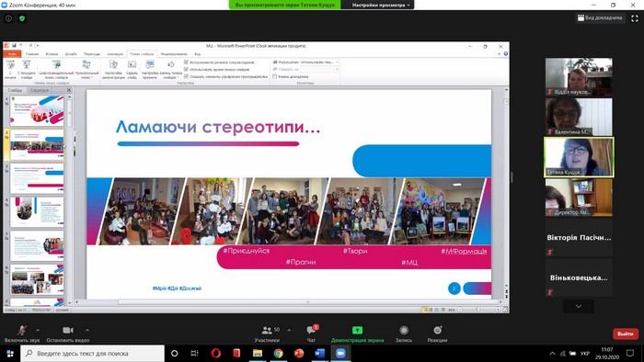This screenshot has width=644, height=362.
Task: Enter full screen with the corner icon
Action: [x=635, y=18]
